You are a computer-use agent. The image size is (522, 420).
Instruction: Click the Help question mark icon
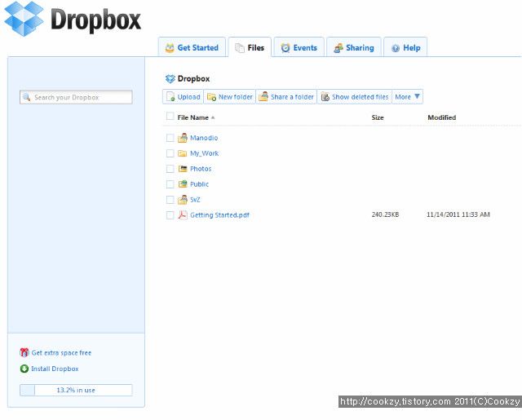click(x=395, y=48)
